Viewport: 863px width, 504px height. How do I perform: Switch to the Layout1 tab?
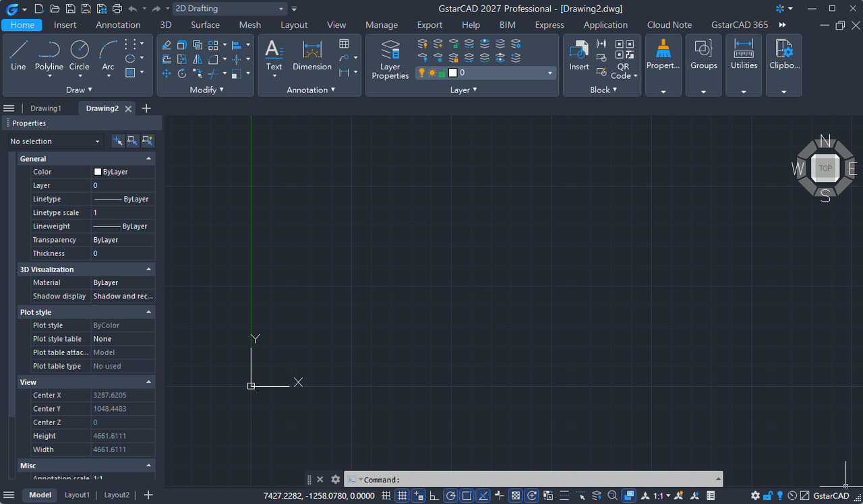(77, 495)
